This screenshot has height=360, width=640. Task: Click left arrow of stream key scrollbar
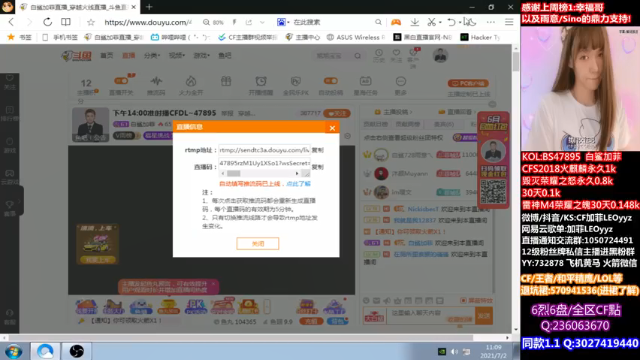(x=222, y=173)
